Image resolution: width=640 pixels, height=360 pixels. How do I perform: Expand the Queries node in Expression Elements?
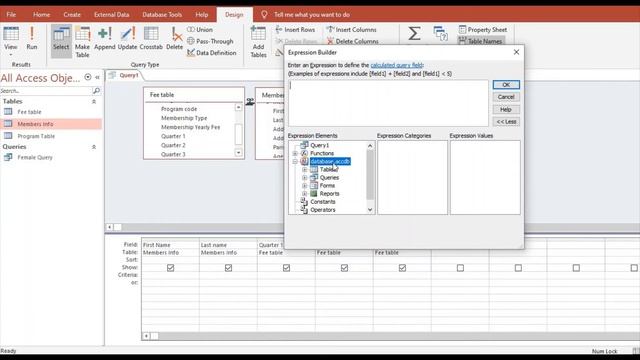[304, 178]
